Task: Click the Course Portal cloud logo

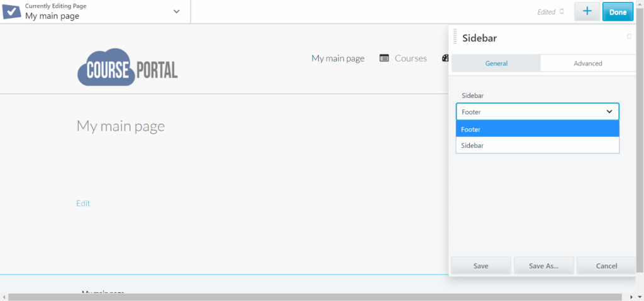Action: [128, 67]
